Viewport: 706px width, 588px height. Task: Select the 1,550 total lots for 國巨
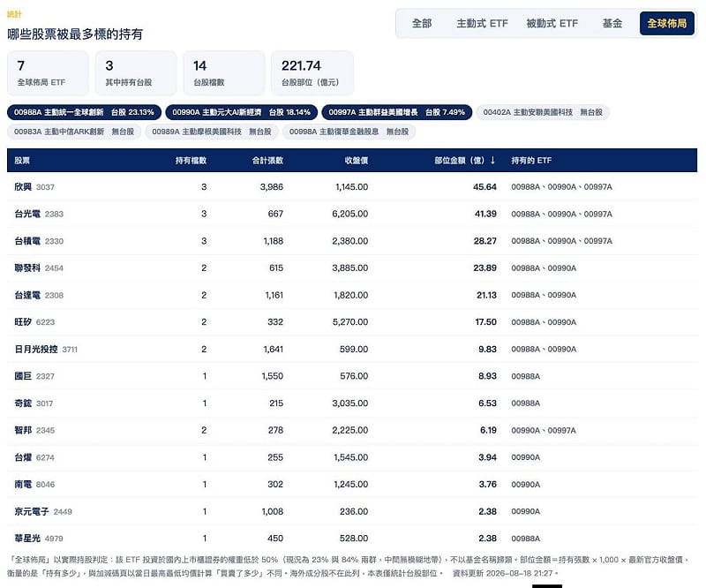273,376
